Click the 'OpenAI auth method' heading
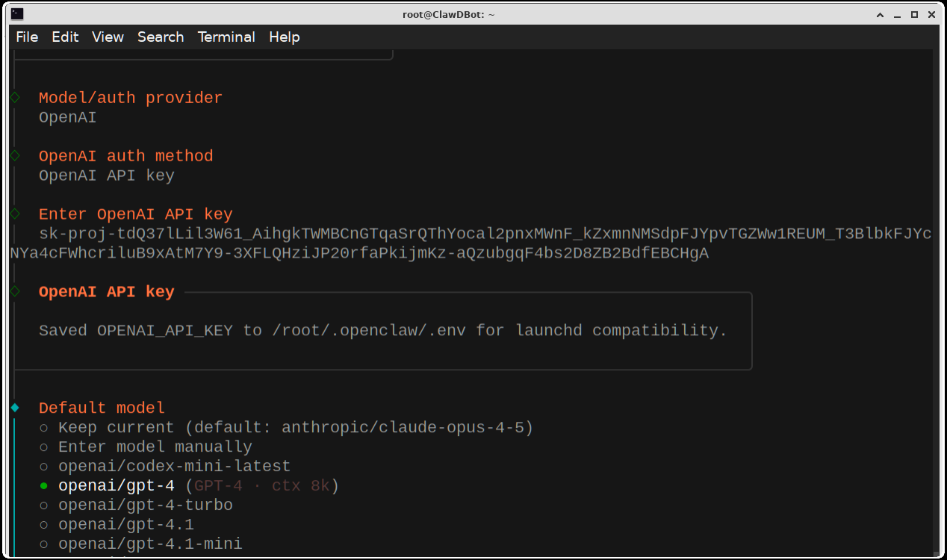 pos(126,156)
